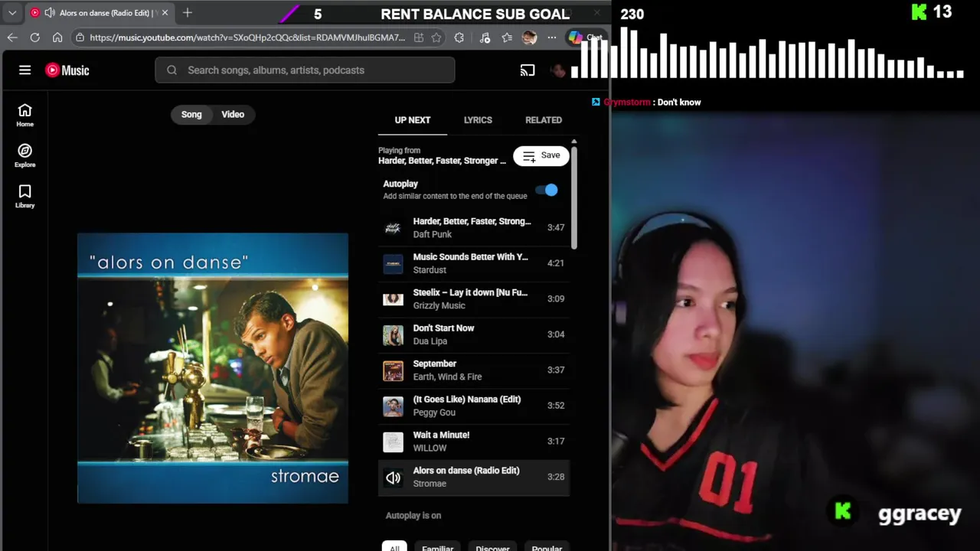Click the browser back arrow
Image resolution: width=980 pixels, height=551 pixels.
pyautogui.click(x=12, y=37)
